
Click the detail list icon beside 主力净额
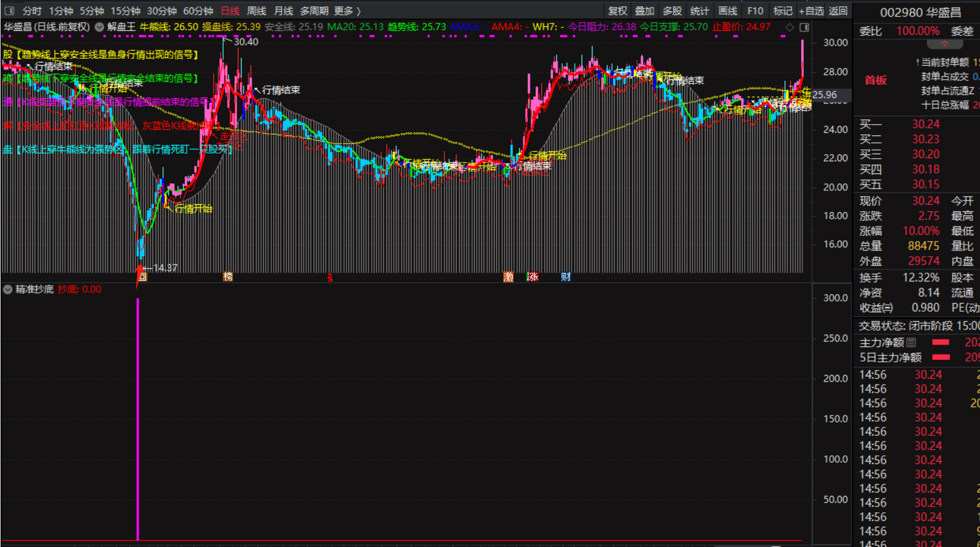911,342
